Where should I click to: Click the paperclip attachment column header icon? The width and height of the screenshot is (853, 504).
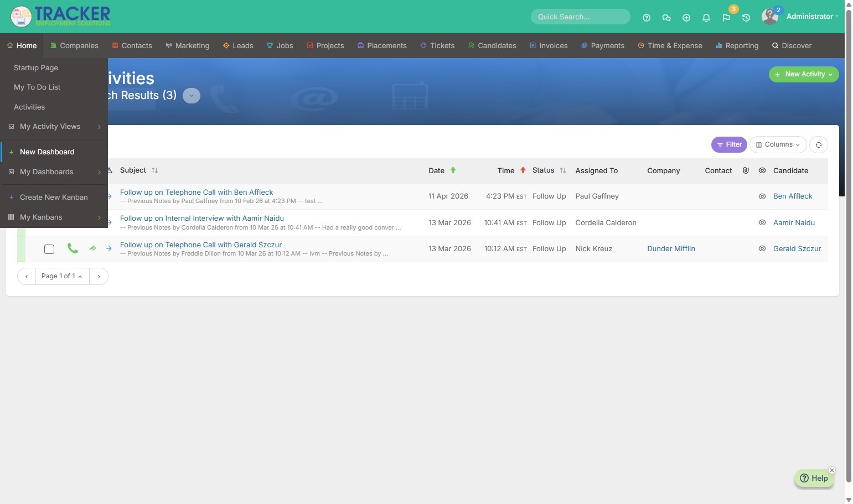coord(746,170)
